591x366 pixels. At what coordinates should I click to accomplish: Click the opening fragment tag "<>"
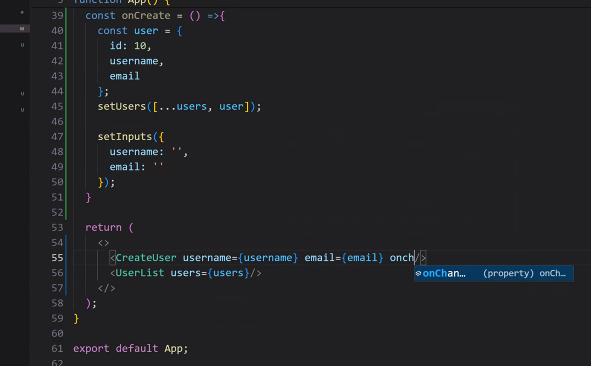103,243
